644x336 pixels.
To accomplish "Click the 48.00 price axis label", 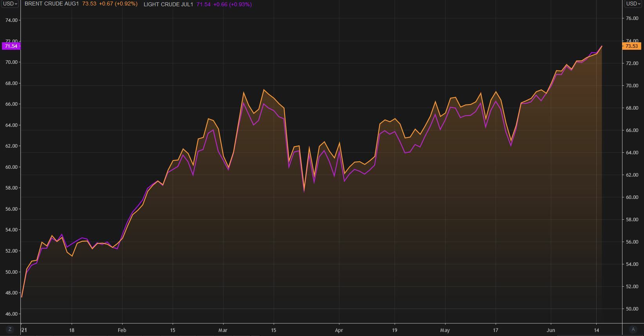I will tap(11, 293).
